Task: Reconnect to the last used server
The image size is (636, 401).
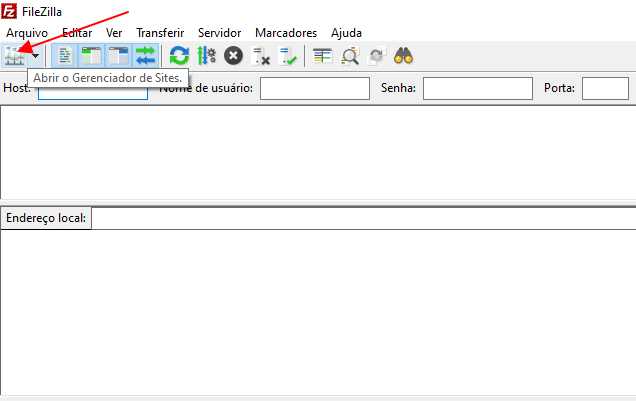Action: point(287,56)
